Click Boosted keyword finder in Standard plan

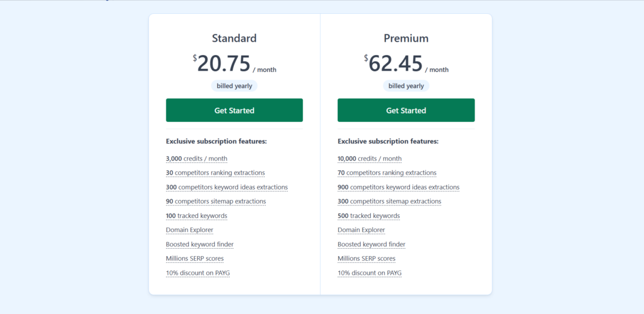[200, 245]
